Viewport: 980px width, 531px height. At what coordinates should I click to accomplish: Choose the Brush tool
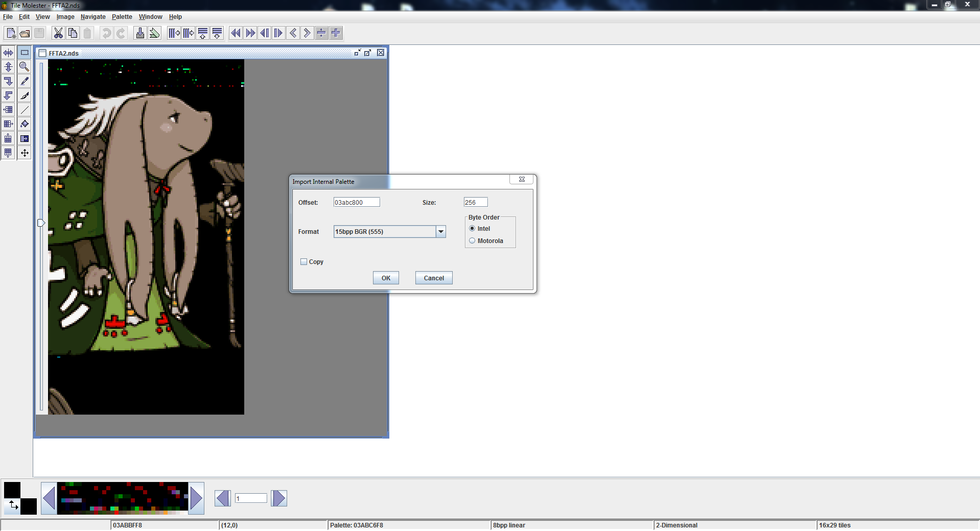click(x=25, y=95)
